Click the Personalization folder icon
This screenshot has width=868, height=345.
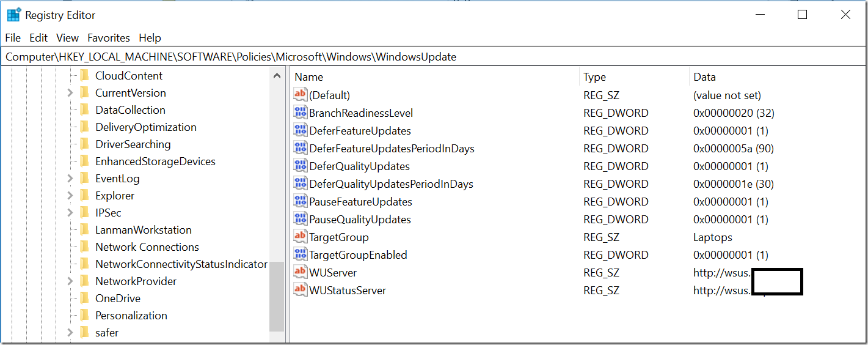point(84,315)
